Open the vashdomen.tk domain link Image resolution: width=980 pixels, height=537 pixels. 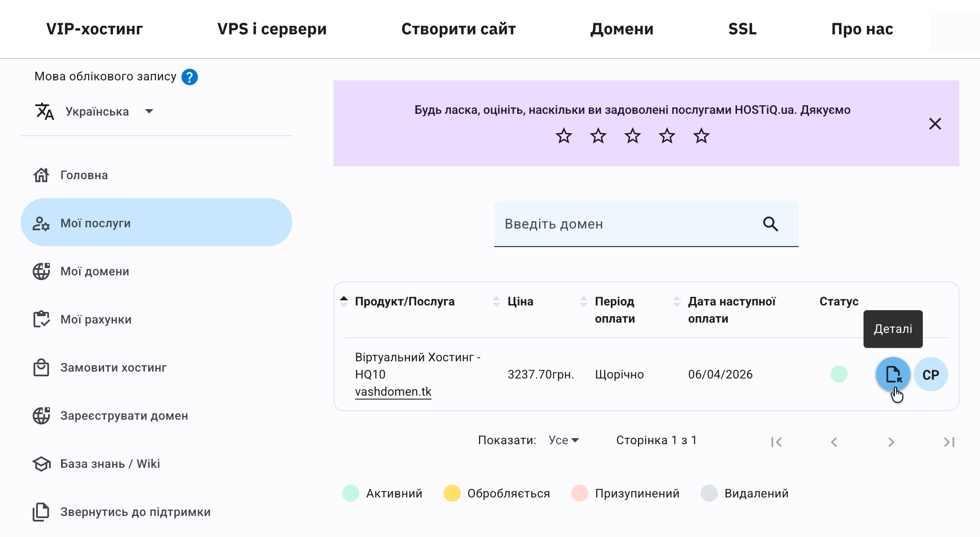393,391
